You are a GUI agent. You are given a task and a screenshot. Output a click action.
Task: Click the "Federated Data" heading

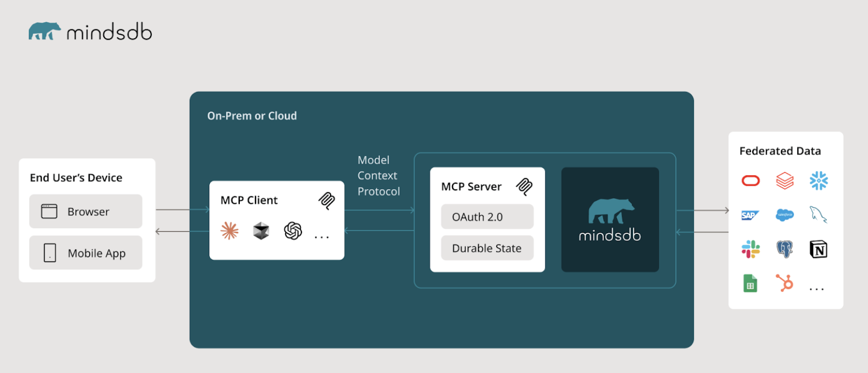pyautogui.click(x=780, y=151)
